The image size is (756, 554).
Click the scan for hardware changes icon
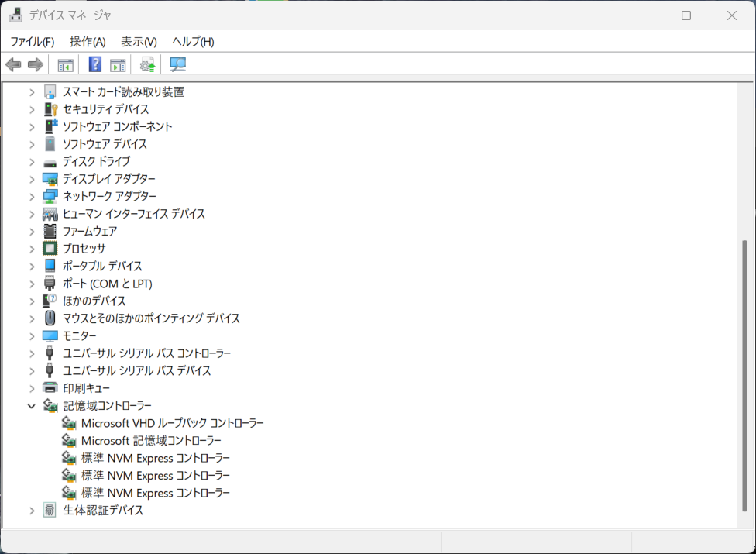point(178,65)
